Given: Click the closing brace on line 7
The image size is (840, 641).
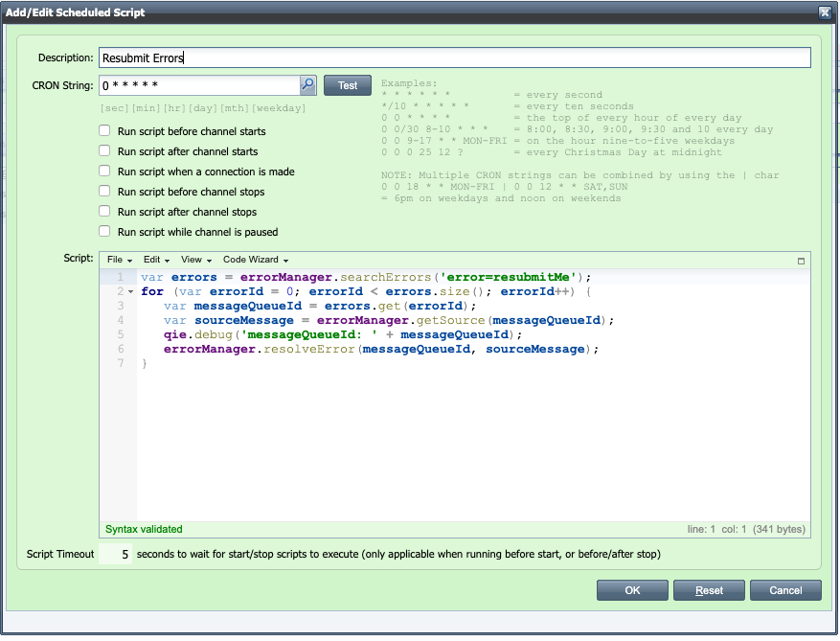Looking at the screenshot, I should click(144, 364).
